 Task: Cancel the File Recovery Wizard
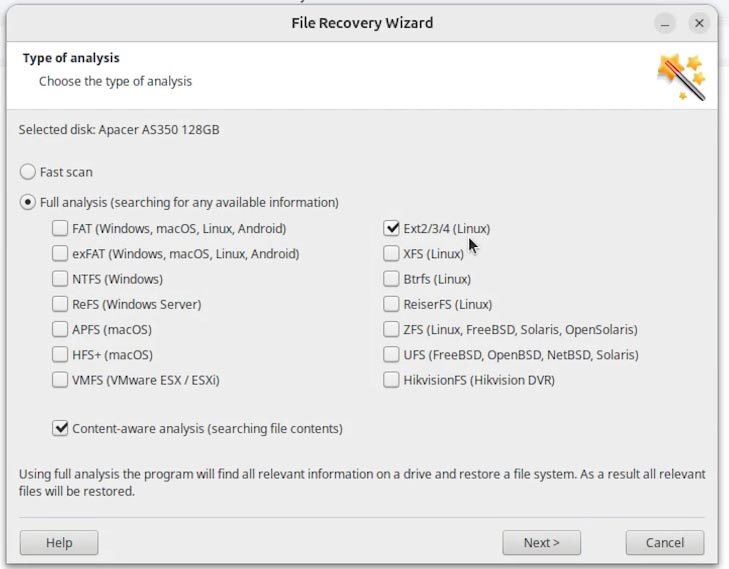coord(665,543)
